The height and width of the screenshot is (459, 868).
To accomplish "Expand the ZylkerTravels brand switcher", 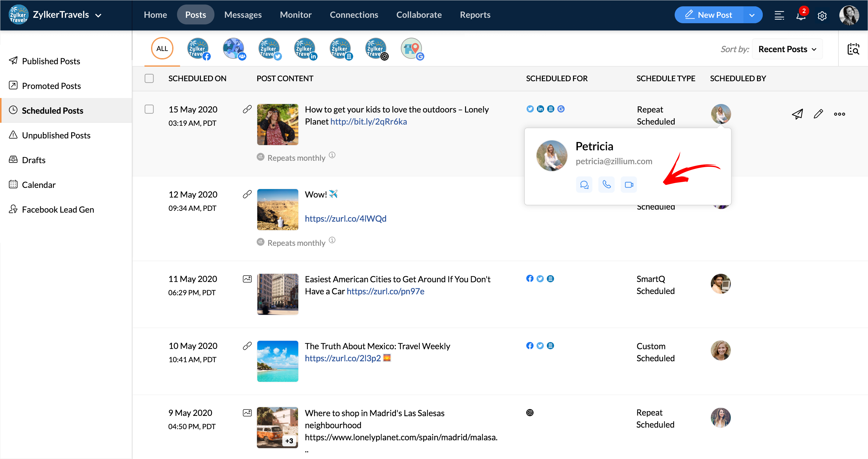I will pyautogui.click(x=98, y=15).
